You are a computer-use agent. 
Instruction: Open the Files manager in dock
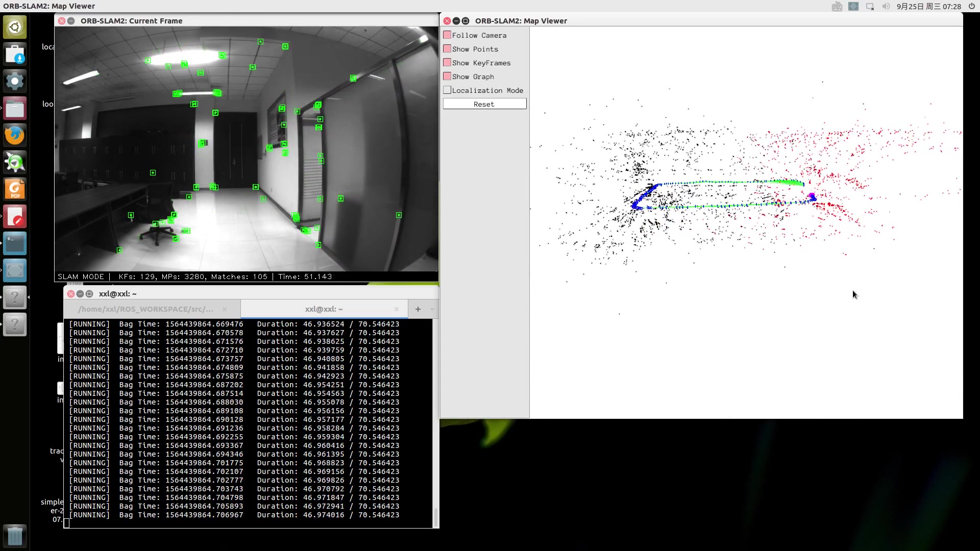[x=15, y=108]
